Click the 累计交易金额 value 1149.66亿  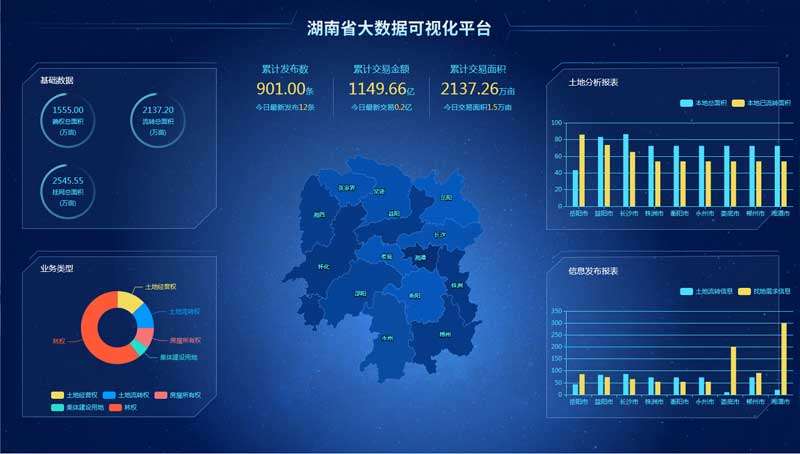(x=381, y=89)
